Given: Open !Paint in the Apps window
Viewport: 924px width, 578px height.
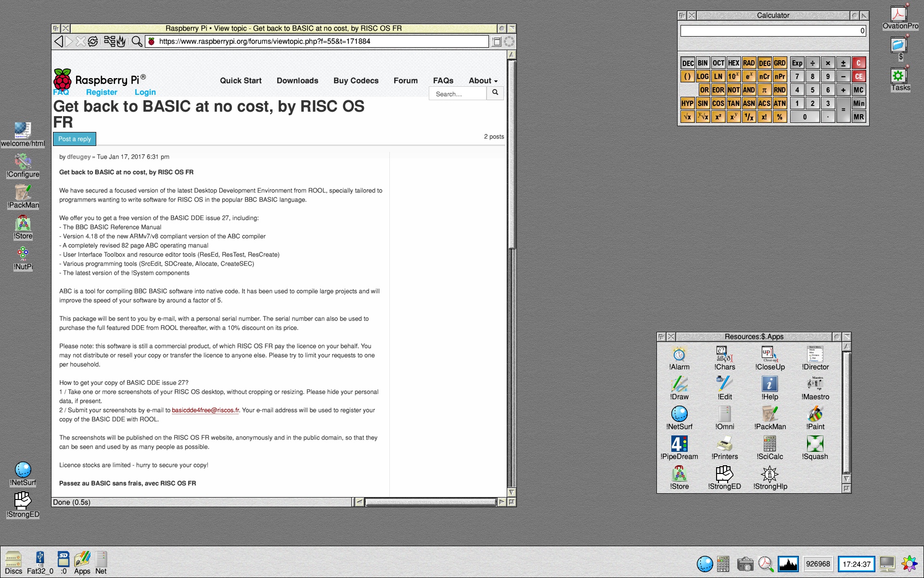Looking at the screenshot, I should click(815, 418).
